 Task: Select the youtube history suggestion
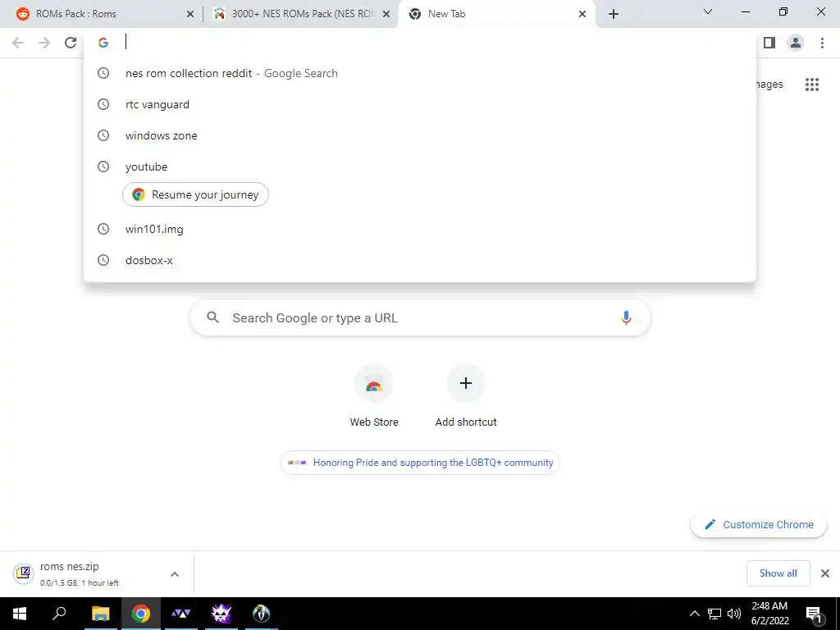(x=420, y=167)
